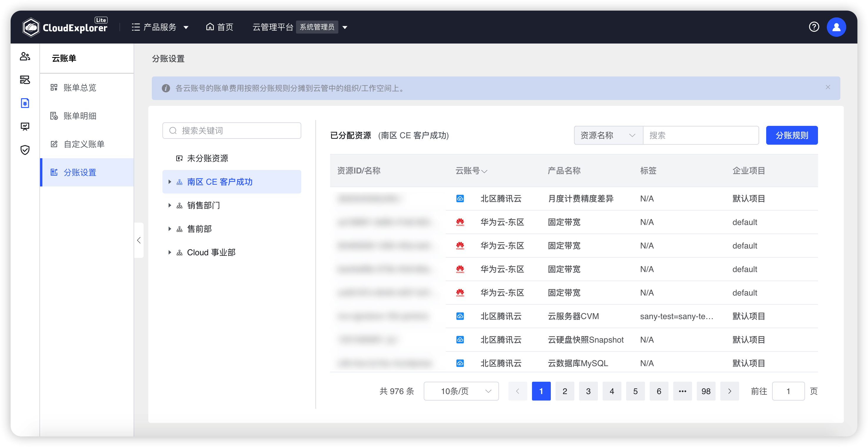Click the 标签 column header

coord(648,171)
